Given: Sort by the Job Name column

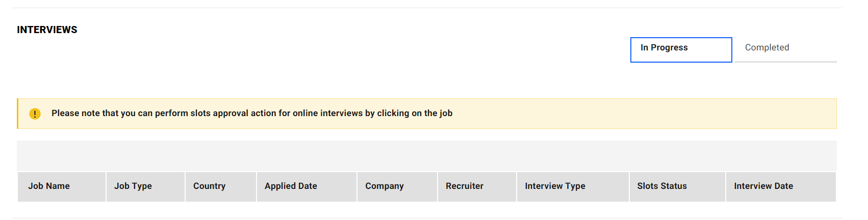Looking at the screenshot, I should click(49, 186).
